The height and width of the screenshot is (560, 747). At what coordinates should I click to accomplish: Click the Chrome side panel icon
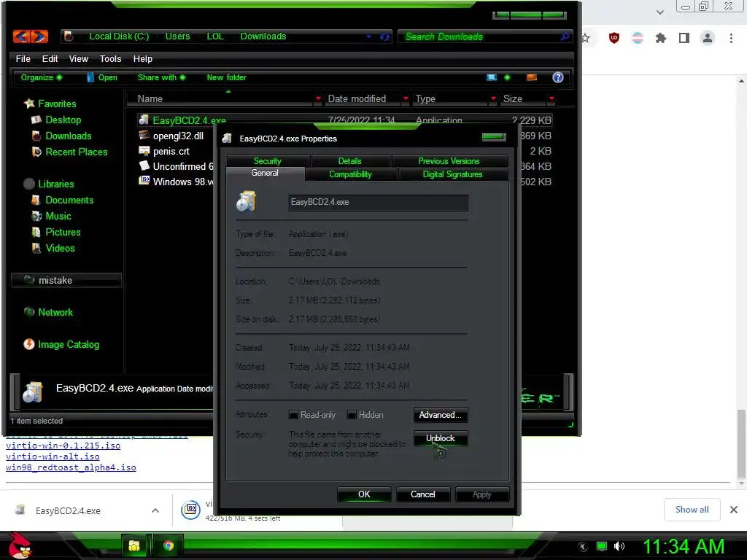(684, 38)
